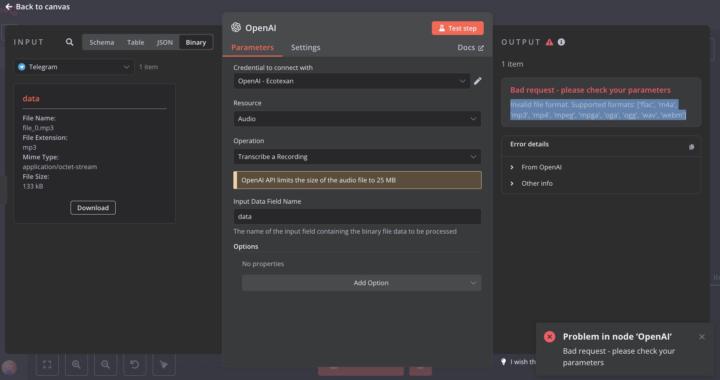The image size is (720, 380).
Task: Expand the From OpenAI error section
Action: pyautogui.click(x=536, y=168)
